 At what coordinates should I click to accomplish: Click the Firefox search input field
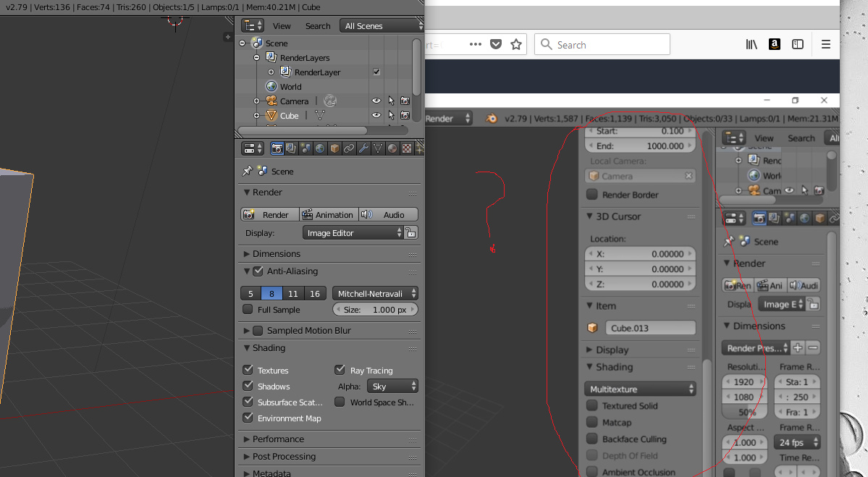(x=602, y=44)
